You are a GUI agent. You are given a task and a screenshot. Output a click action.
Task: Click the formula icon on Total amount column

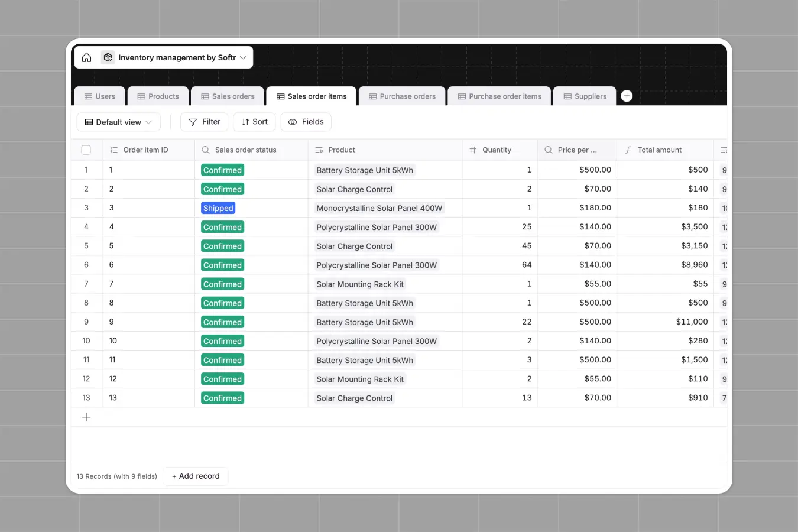point(628,150)
